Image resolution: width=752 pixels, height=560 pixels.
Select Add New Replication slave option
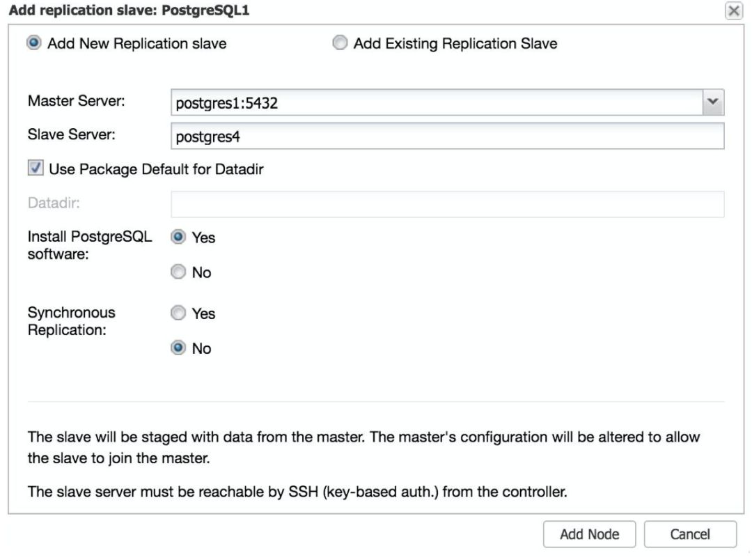(33, 44)
